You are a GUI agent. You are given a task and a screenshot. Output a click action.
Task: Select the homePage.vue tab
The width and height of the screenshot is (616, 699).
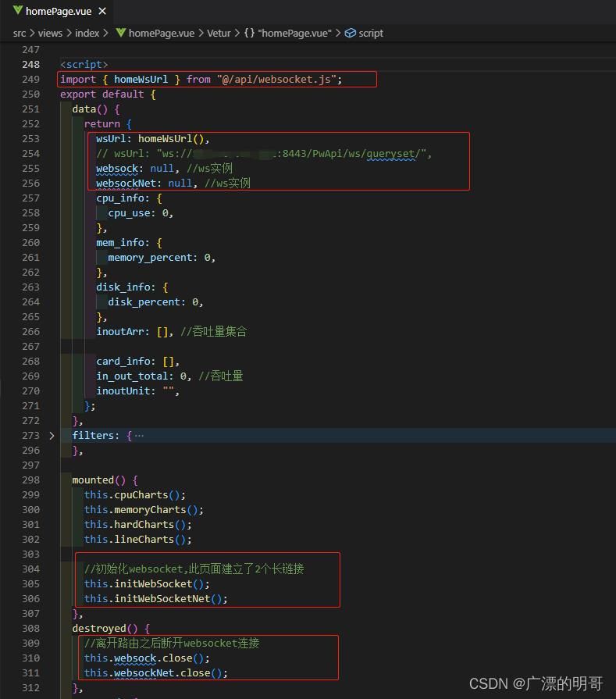coord(59,11)
